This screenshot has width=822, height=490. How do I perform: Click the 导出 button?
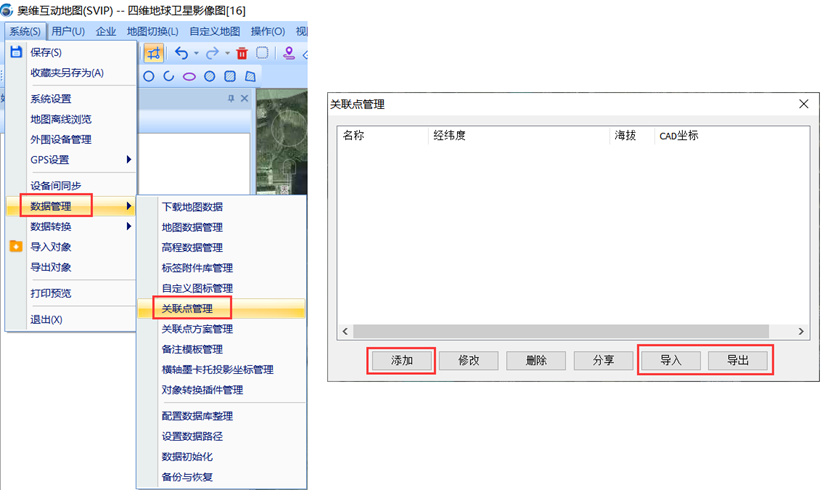pos(737,361)
